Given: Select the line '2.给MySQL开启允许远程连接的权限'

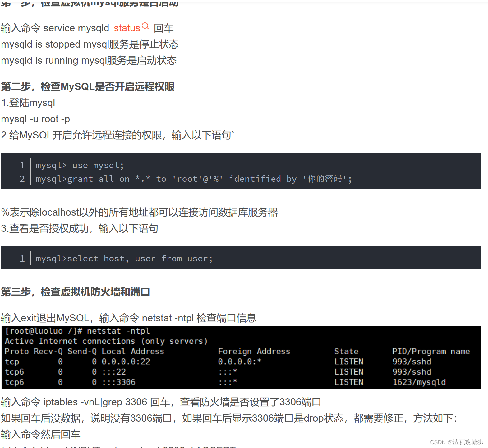Looking at the screenshot, I should pos(117,135).
